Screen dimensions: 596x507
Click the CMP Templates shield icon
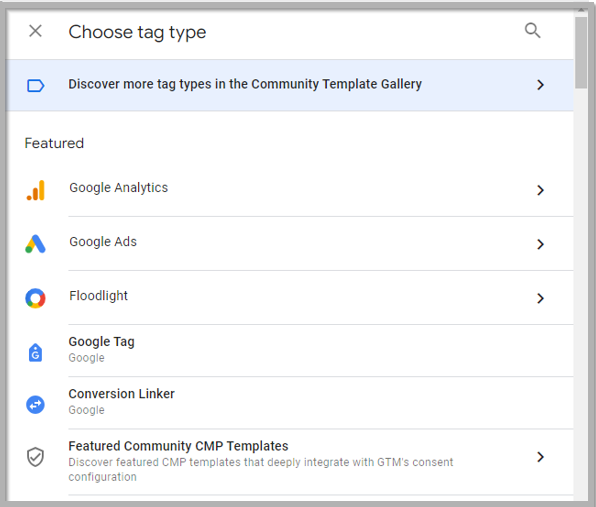[35, 456]
